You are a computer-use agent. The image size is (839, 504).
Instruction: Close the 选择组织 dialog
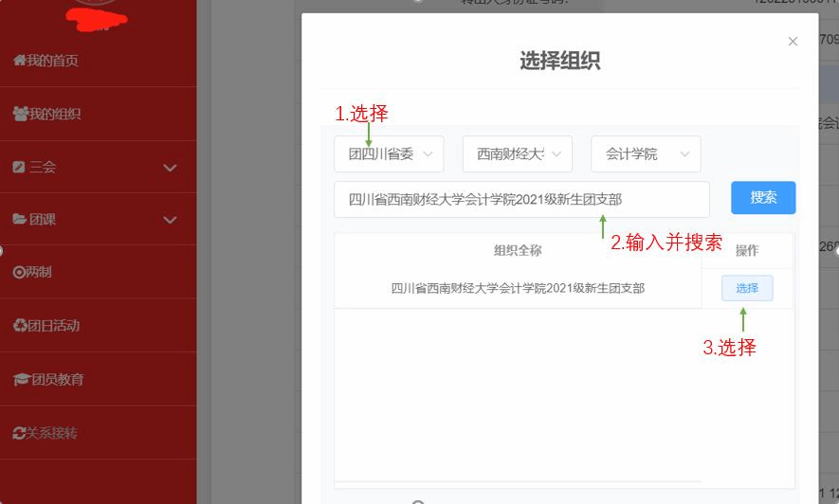(793, 41)
